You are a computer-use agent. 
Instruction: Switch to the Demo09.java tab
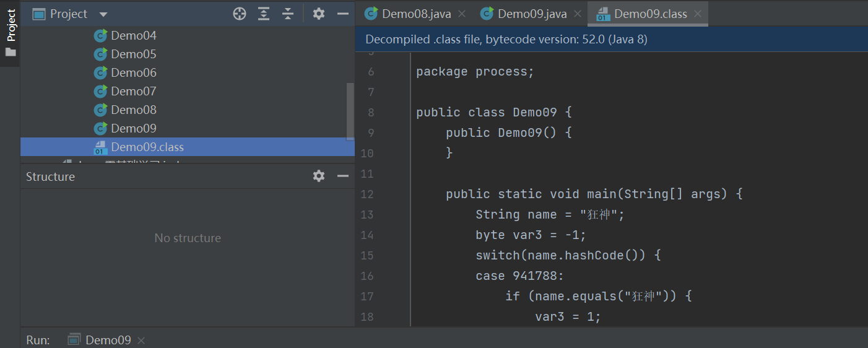532,14
